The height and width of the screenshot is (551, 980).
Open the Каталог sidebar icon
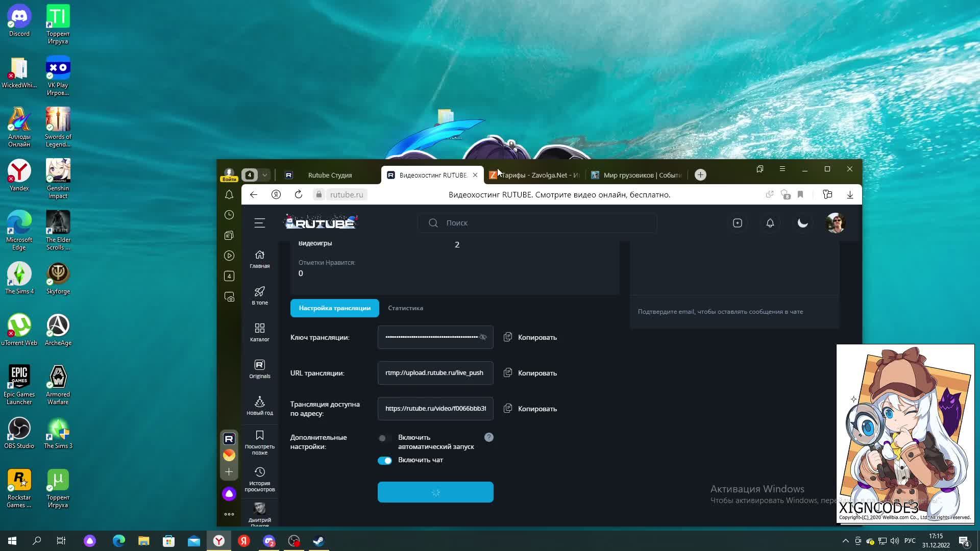click(259, 332)
